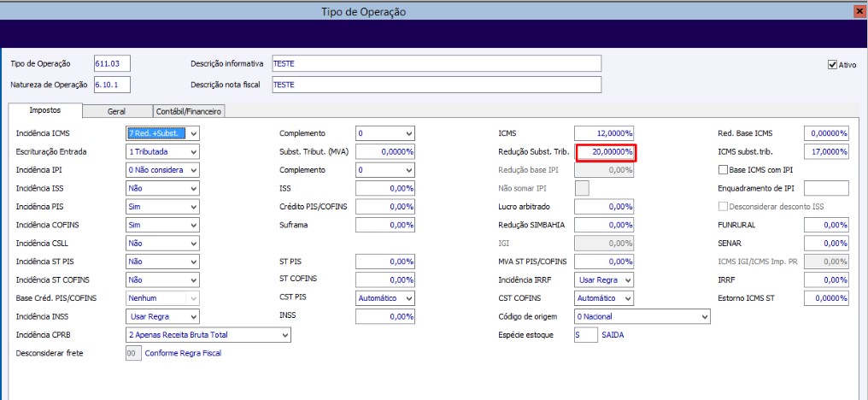Click the Natureza de Operação field
Image resolution: width=868 pixels, height=400 pixels.
112,85
